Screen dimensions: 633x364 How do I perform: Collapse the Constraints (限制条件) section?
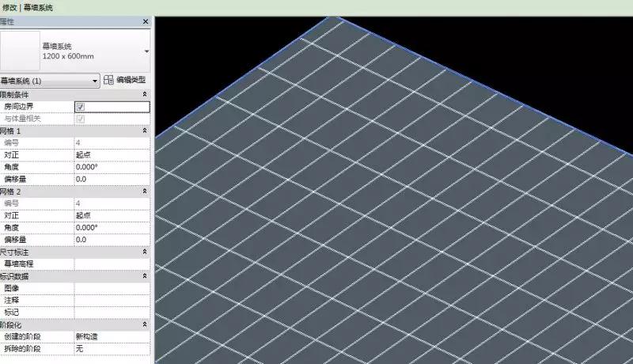tap(145, 94)
